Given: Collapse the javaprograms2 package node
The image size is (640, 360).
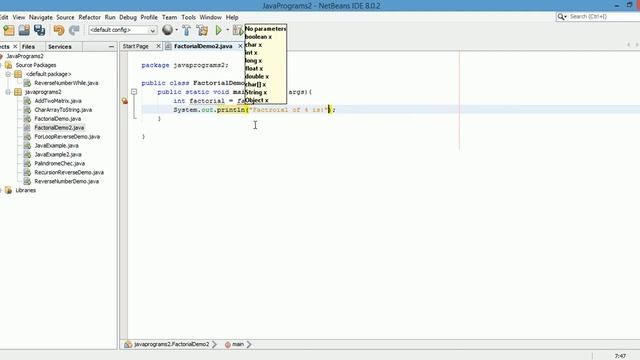Looking at the screenshot, I should coord(8,92).
